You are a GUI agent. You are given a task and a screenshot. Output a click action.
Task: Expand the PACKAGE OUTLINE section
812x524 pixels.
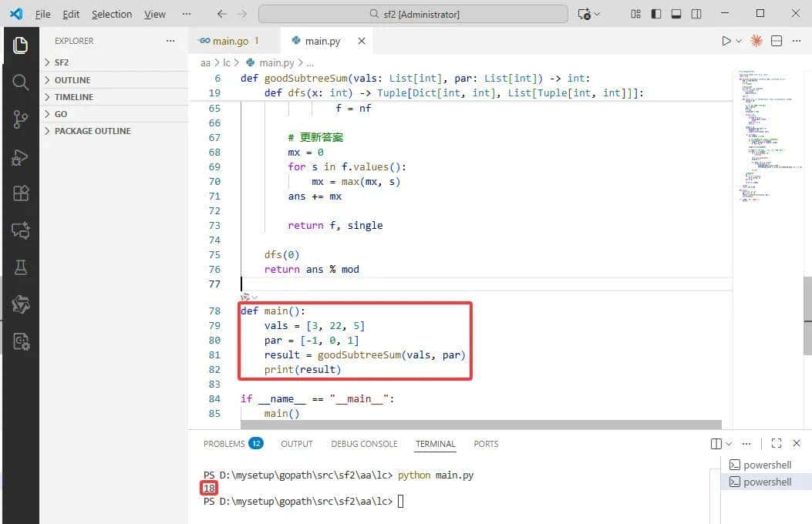pyautogui.click(x=92, y=131)
